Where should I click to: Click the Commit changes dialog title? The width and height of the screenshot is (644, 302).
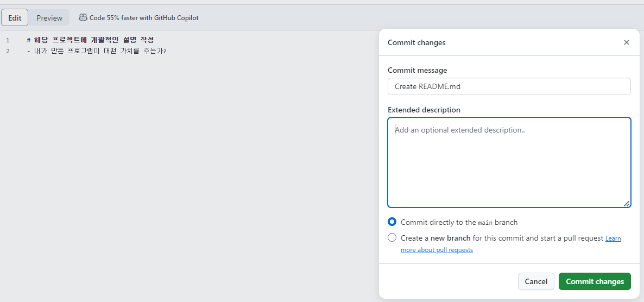[x=416, y=42]
